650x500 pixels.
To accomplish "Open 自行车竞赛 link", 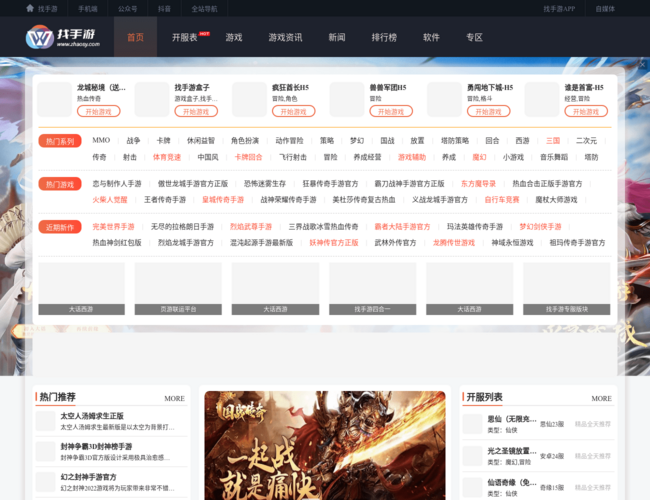I will [502, 200].
